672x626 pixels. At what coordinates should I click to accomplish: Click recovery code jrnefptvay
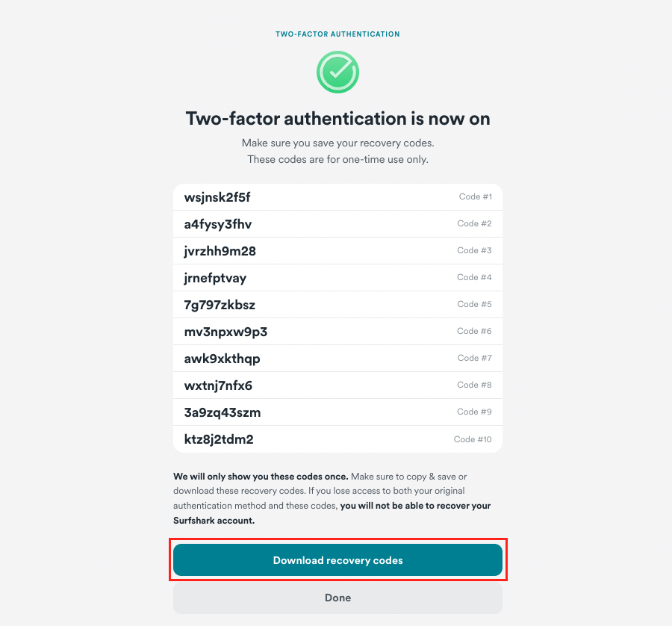[x=215, y=278]
